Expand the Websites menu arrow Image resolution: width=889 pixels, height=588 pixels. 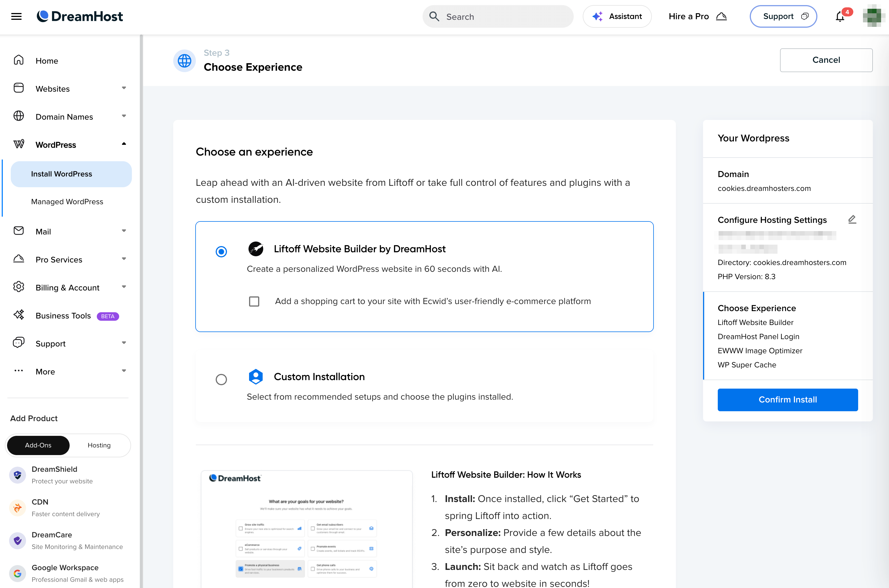click(124, 88)
